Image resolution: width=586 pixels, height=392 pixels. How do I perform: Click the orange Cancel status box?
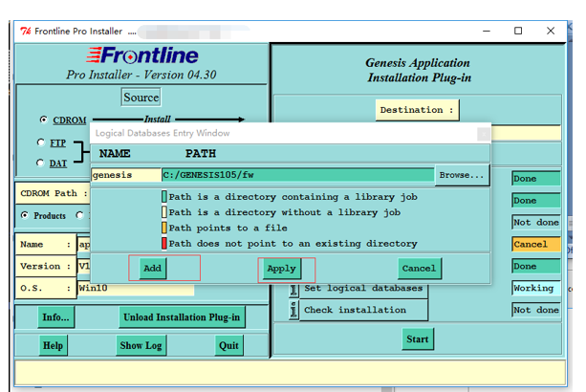(536, 244)
